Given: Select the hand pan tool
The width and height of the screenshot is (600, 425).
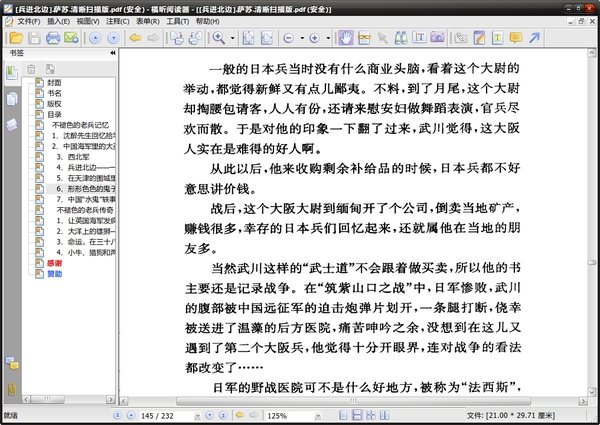Looking at the screenshot, I should (x=346, y=38).
